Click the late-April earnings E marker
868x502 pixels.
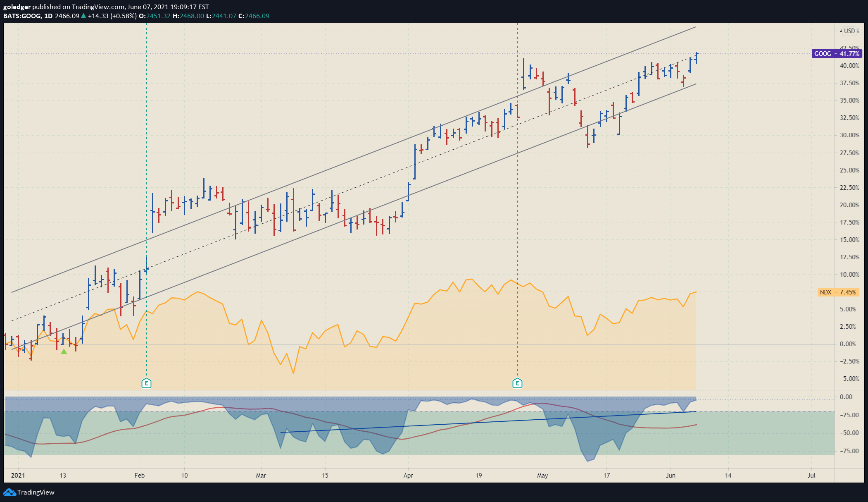point(517,383)
